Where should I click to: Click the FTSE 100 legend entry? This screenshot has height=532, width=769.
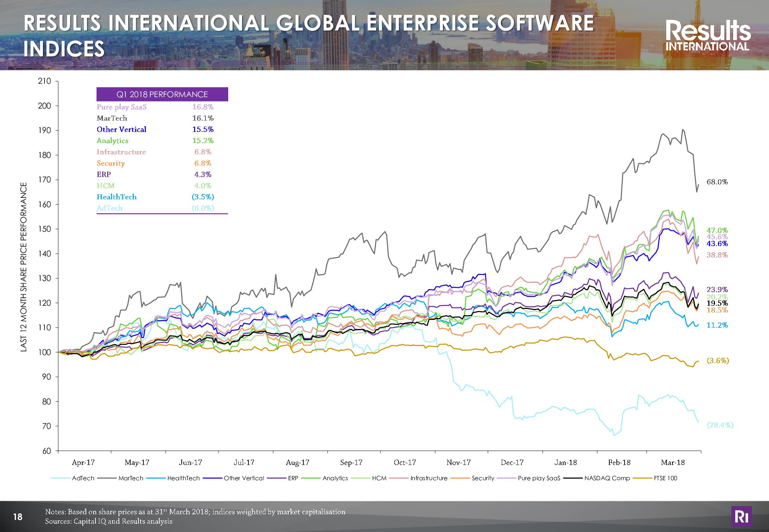pos(665,478)
